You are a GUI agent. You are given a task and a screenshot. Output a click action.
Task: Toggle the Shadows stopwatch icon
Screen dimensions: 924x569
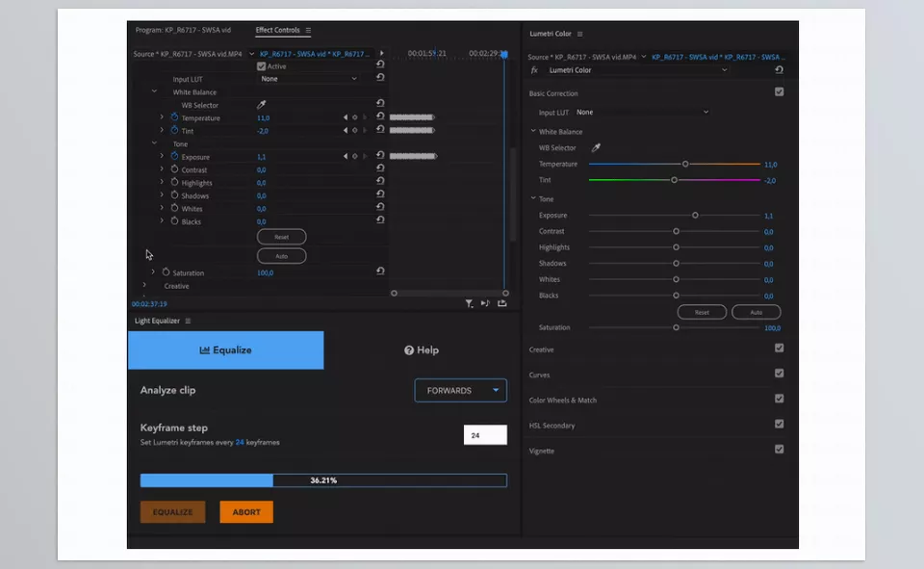[x=174, y=195]
